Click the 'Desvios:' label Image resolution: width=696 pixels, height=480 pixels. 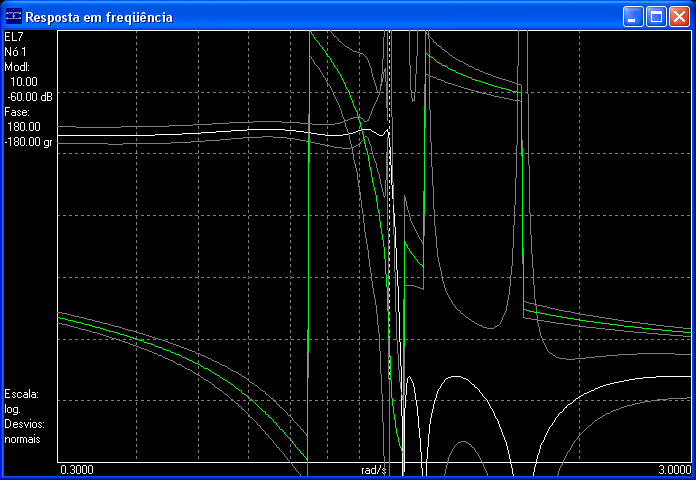click(x=24, y=424)
